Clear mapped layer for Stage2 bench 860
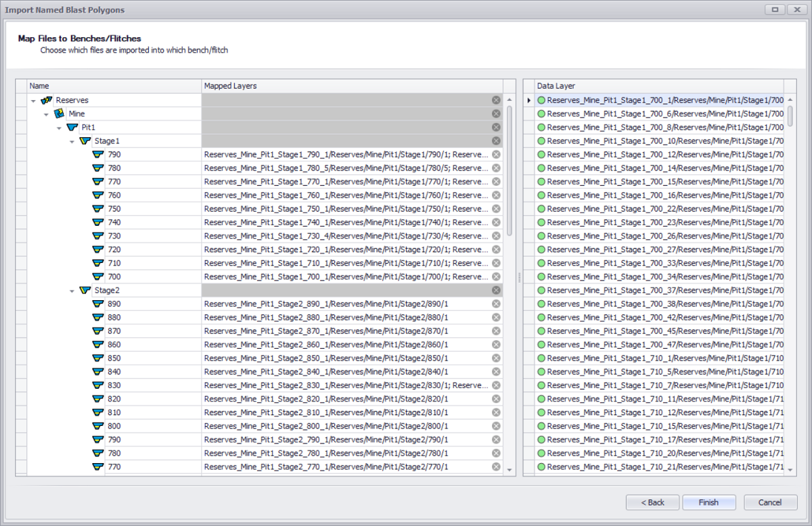Image resolution: width=812 pixels, height=526 pixels. [x=496, y=344]
